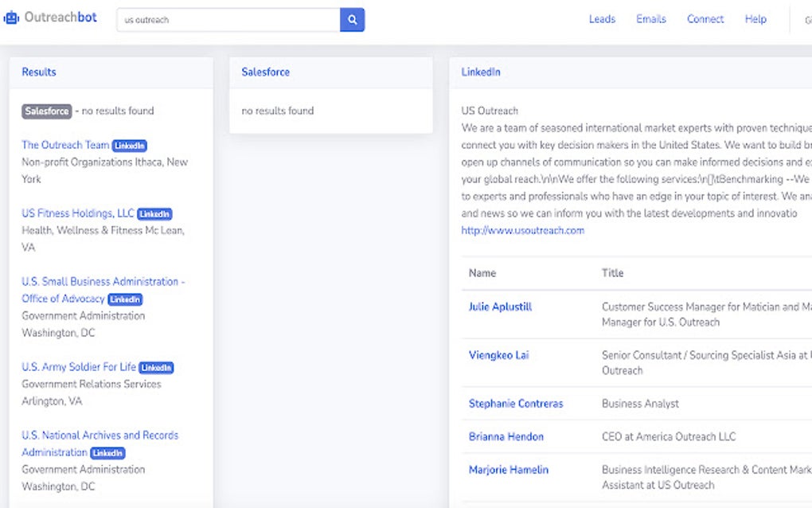Open The Outreach Team result
The height and width of the screenshot is (508, 812).
click(x=65, y=145)
